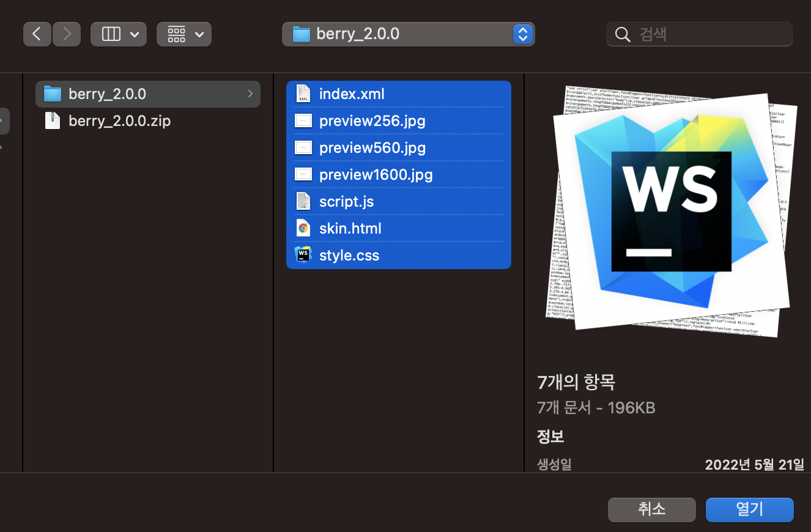
Task: Click the '7개의 항목' item count text
Action: point(576,383)
